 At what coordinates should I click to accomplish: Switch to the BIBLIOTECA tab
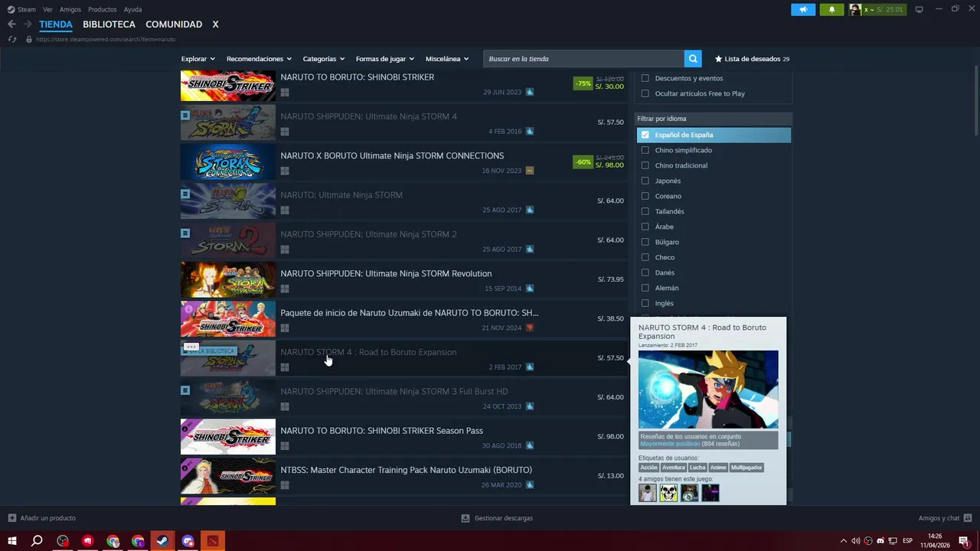tap(109, 24)
